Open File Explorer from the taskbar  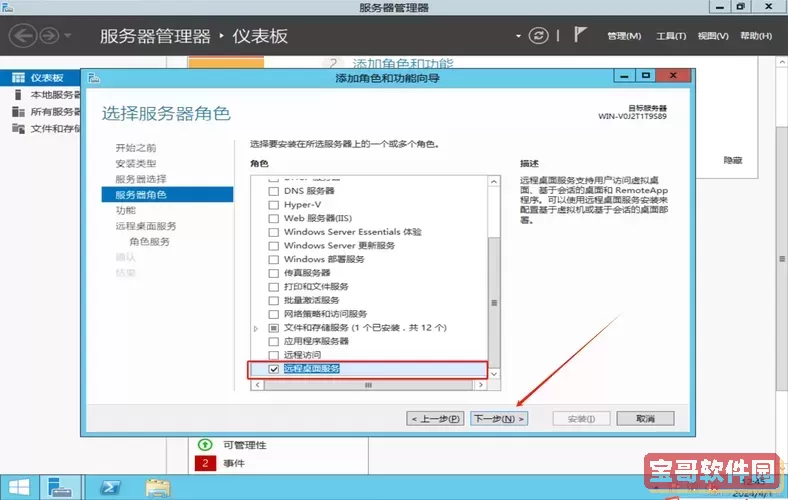pyautogui.click(x=157, y=487)
